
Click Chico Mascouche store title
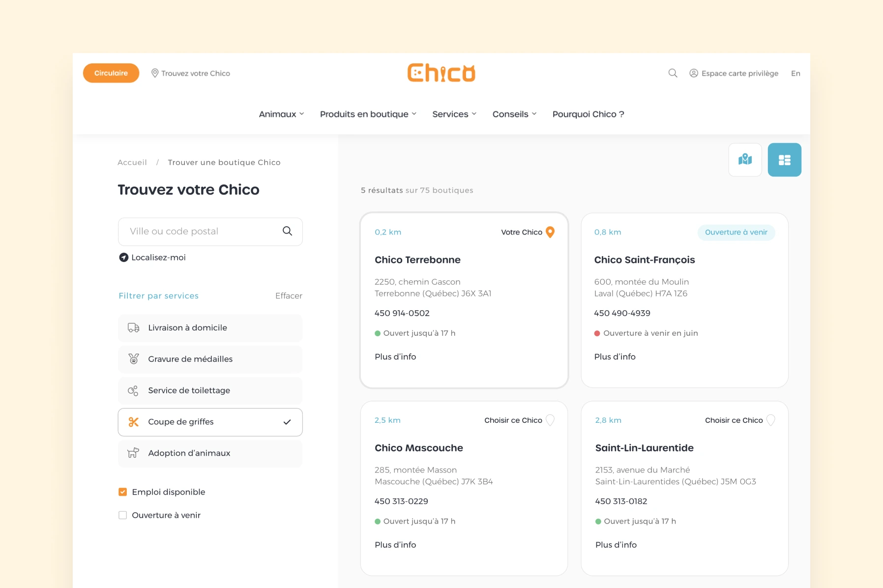pos(419,448)
